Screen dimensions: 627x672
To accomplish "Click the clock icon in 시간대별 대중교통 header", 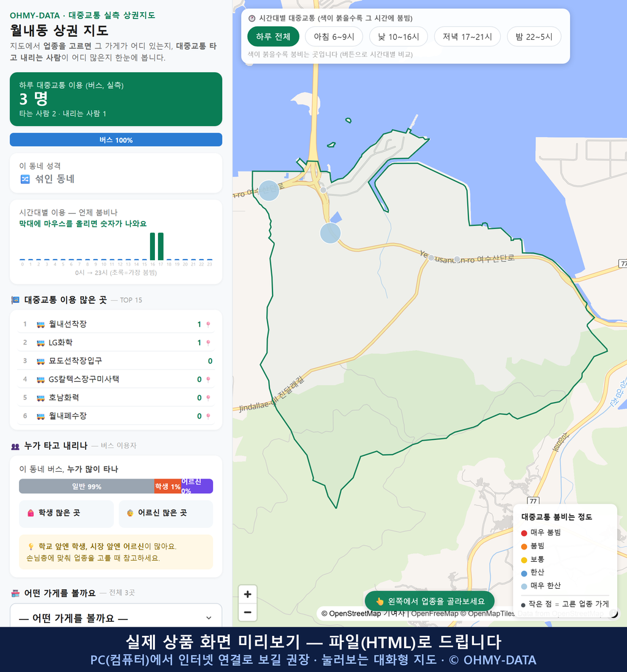I will (x=252, y=18).
